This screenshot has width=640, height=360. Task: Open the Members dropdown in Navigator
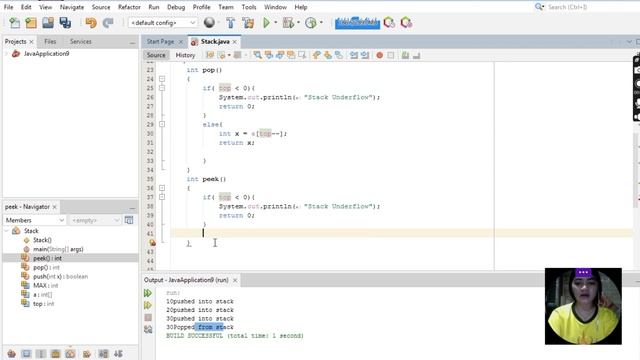click(35, 220)
